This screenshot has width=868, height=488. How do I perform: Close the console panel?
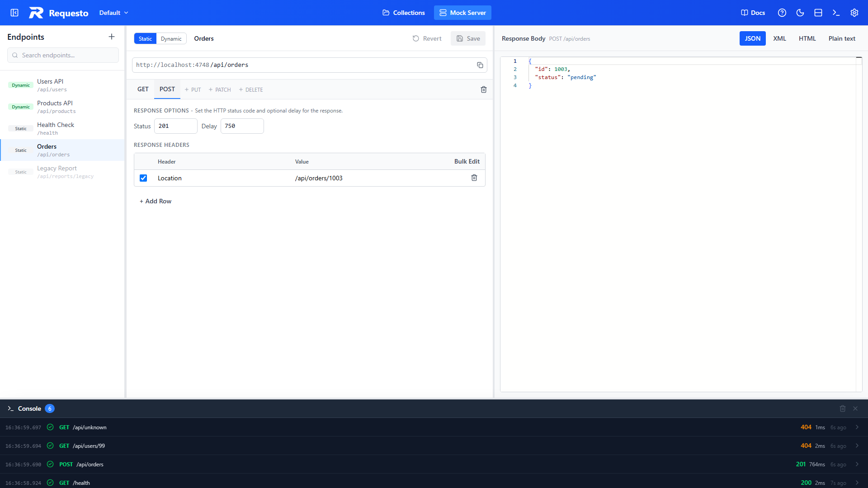[855, 408]
